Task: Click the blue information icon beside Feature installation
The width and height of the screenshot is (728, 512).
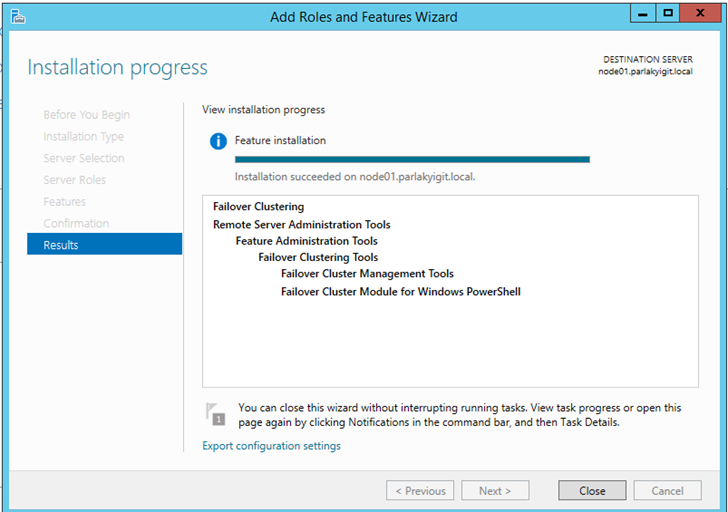Action: 218,141
